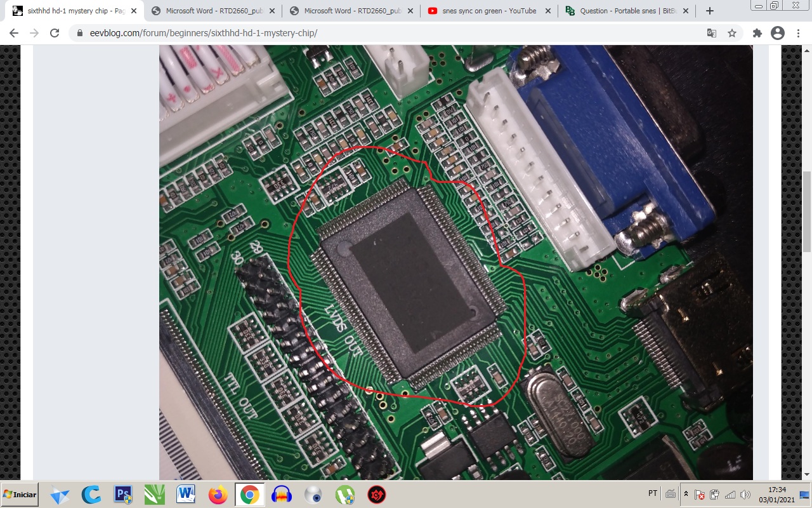This screenshot has height=508, width=812.
Task: Select the Chrome taskbar button
Action: tap(249, 495)
